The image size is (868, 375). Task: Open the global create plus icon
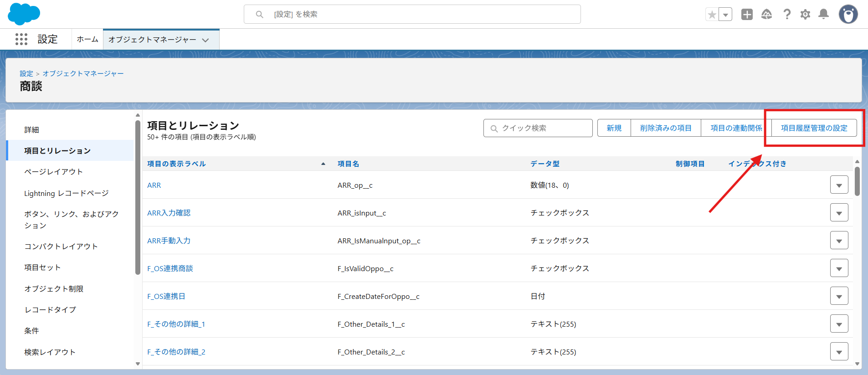coord(747,15)
